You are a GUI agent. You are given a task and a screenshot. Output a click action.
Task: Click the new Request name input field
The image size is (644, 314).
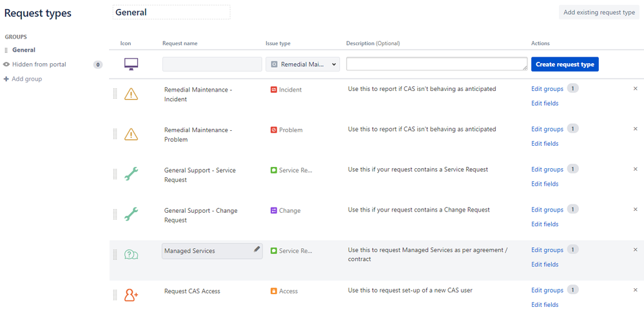[212, 64]
